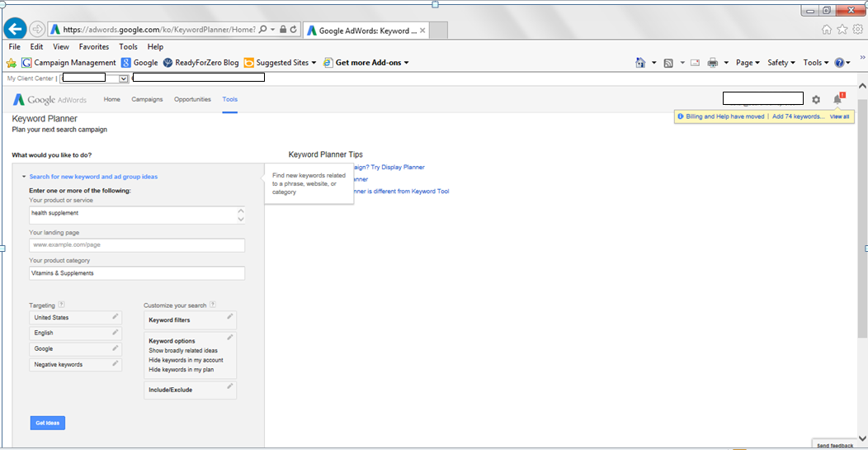Open a new blank browser tab
Image resolution: width=868 pixels, height=450 pixels.
438,31
